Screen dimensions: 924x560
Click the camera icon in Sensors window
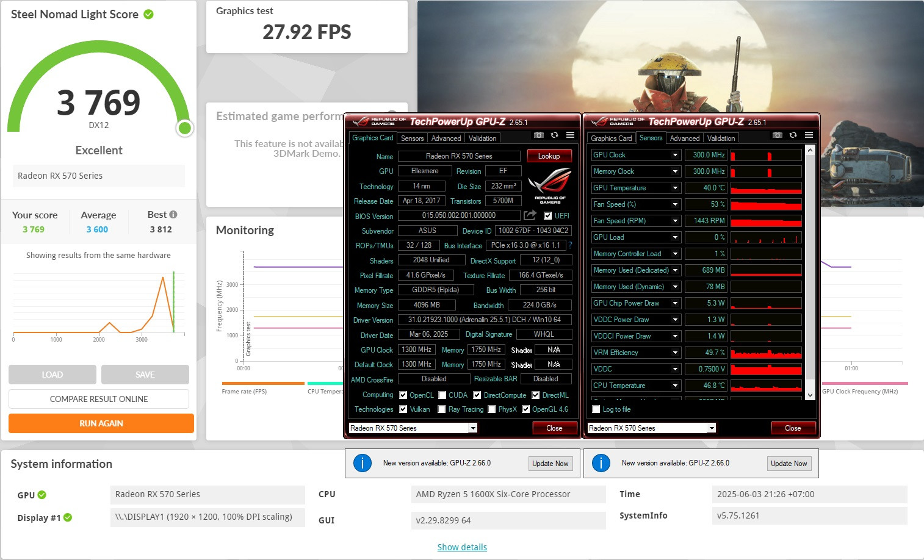[x=777, y=135]
